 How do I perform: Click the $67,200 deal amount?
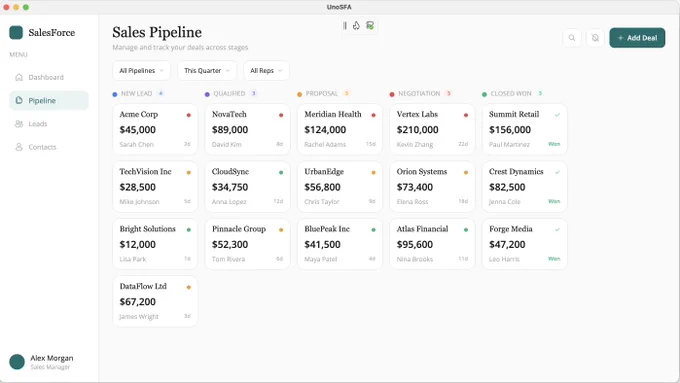[x=137, y=301]
